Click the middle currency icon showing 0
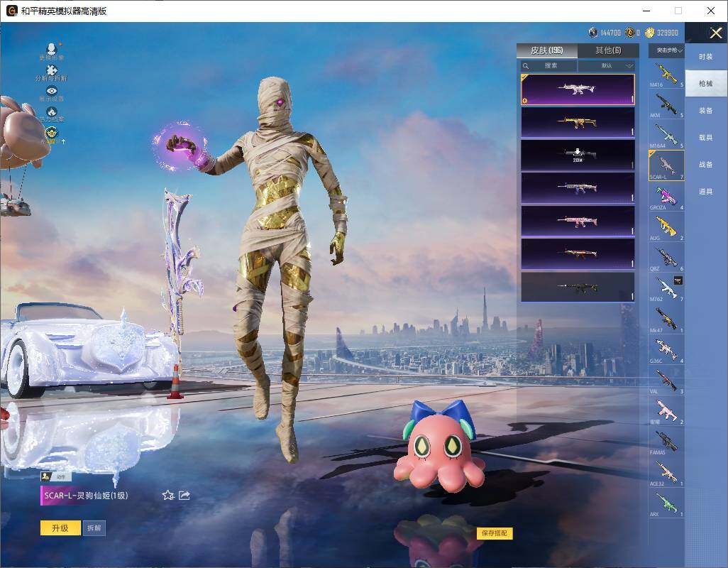The image size is (728, 568). [x=629, y=32]
